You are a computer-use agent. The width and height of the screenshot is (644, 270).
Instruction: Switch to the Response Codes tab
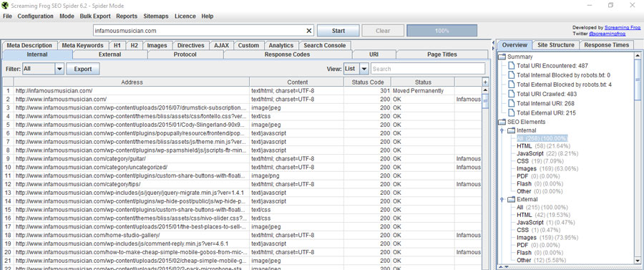[287, 54]
